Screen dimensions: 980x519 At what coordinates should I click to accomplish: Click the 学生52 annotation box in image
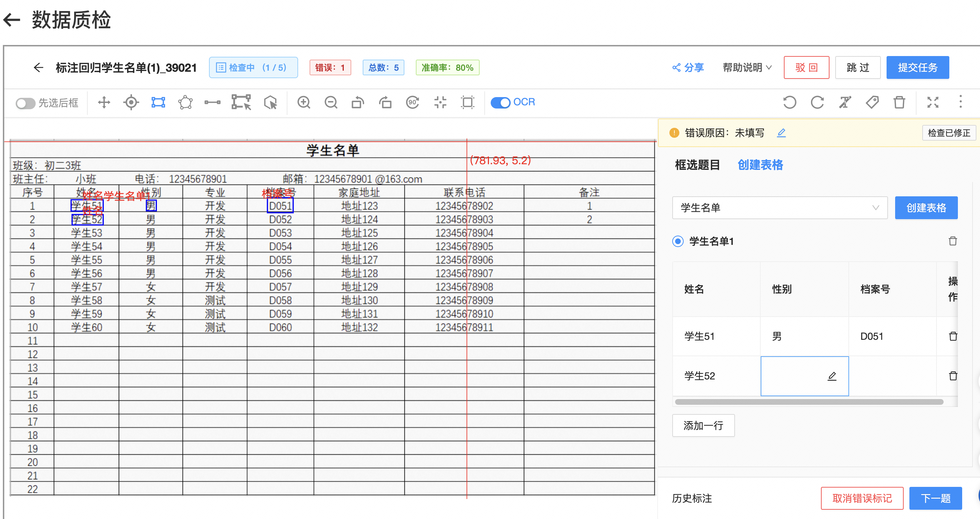coord(87,220)
